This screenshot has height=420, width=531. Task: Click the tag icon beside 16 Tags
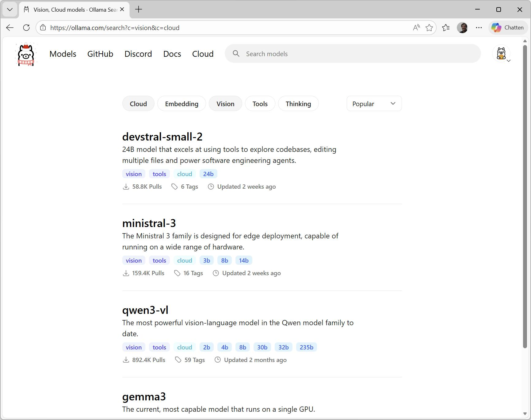pyautogui.click(x=177, y=273)
